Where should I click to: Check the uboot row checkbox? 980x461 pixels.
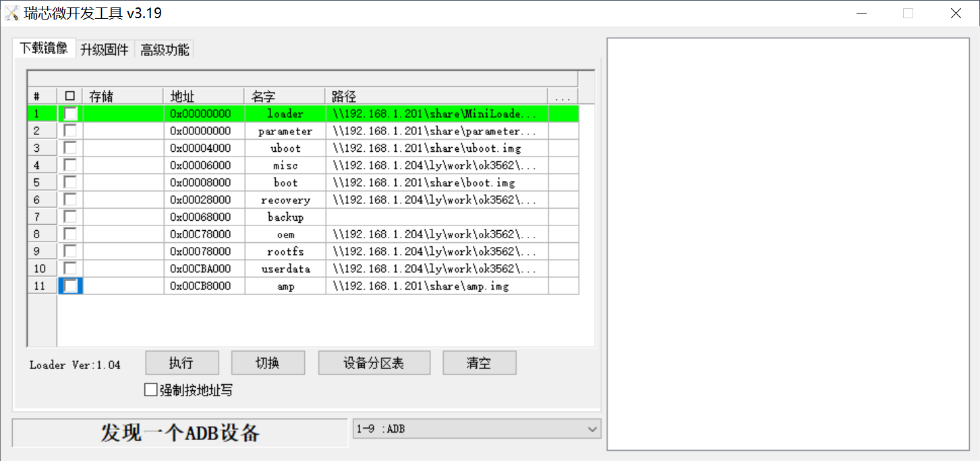(x=70, y=148)
